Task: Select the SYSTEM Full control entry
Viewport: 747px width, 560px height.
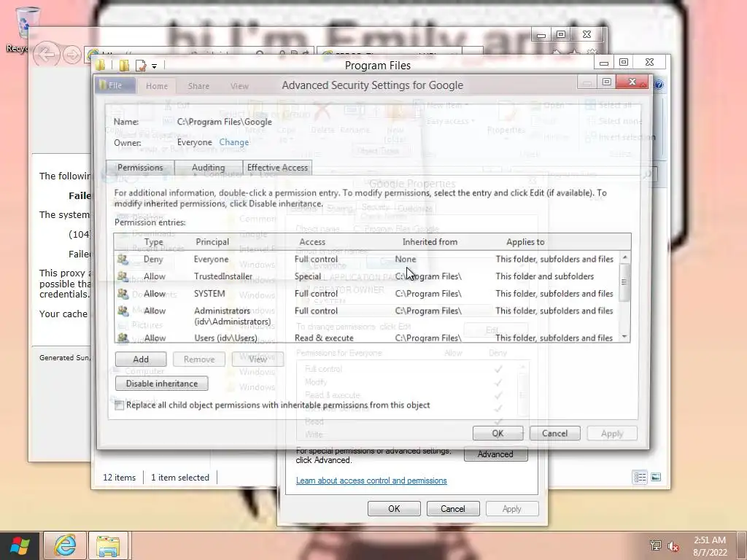Action: tap(367, 294)
